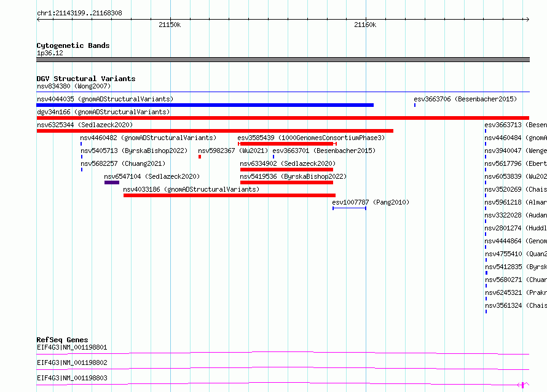Click the esv3663713 variant label
Screen dimensions: 547x392
(x=516, y=125)
